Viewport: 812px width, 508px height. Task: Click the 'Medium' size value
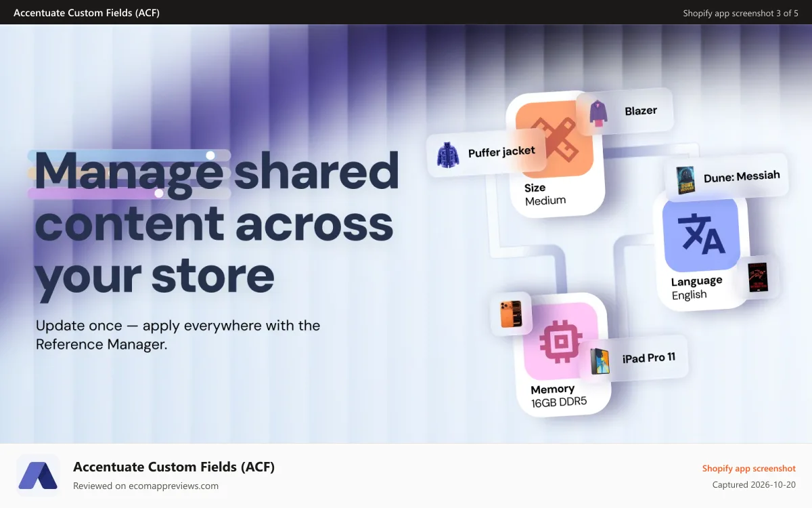pos(545,200)
